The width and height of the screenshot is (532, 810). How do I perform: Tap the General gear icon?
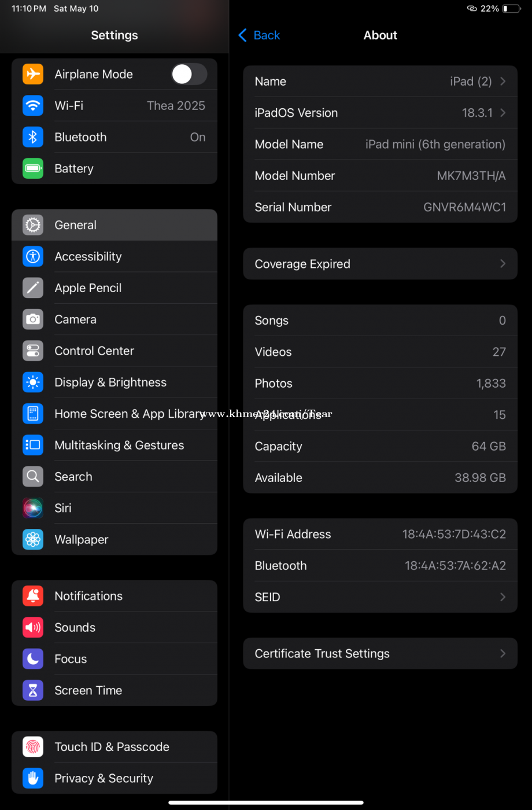click(x=33, y=225)
